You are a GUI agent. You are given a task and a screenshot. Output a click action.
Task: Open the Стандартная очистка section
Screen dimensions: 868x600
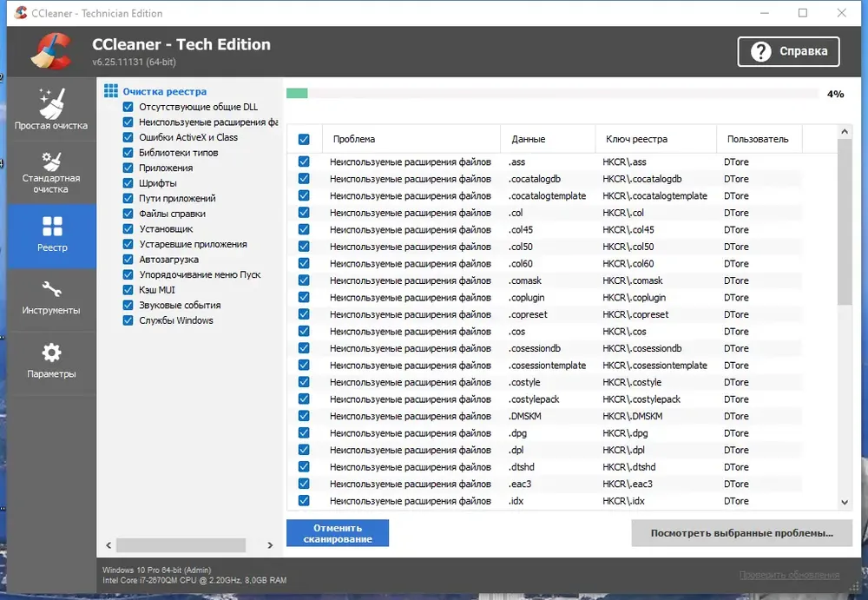tap(51, 172)
